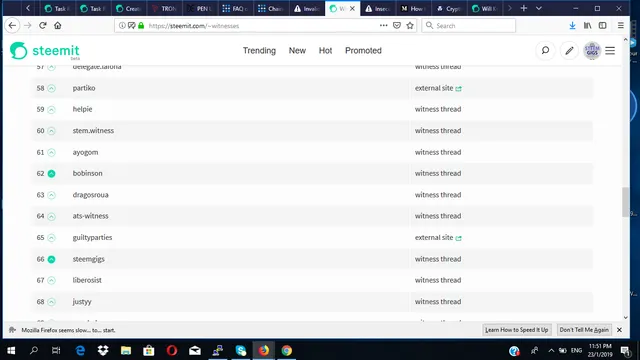Open the Windows taskbar search icon
640x360 pixels.
[34, 351]
